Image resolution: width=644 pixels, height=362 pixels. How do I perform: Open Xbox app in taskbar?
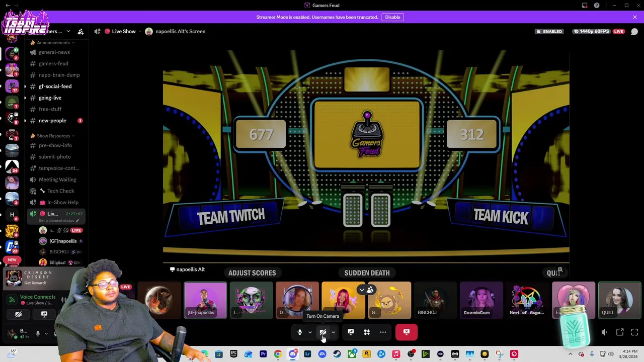click(x=352, y=354)
